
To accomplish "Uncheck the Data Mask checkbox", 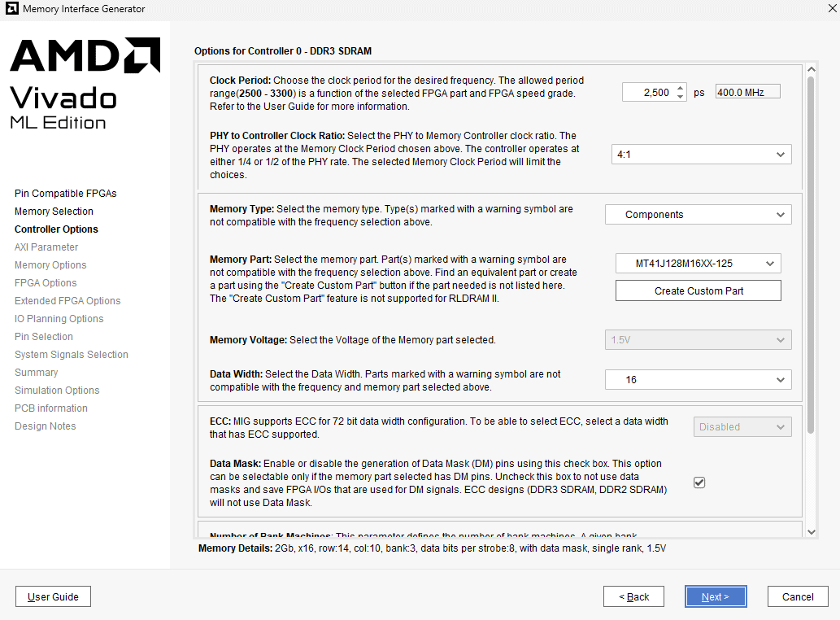I will tap(699, 482).
